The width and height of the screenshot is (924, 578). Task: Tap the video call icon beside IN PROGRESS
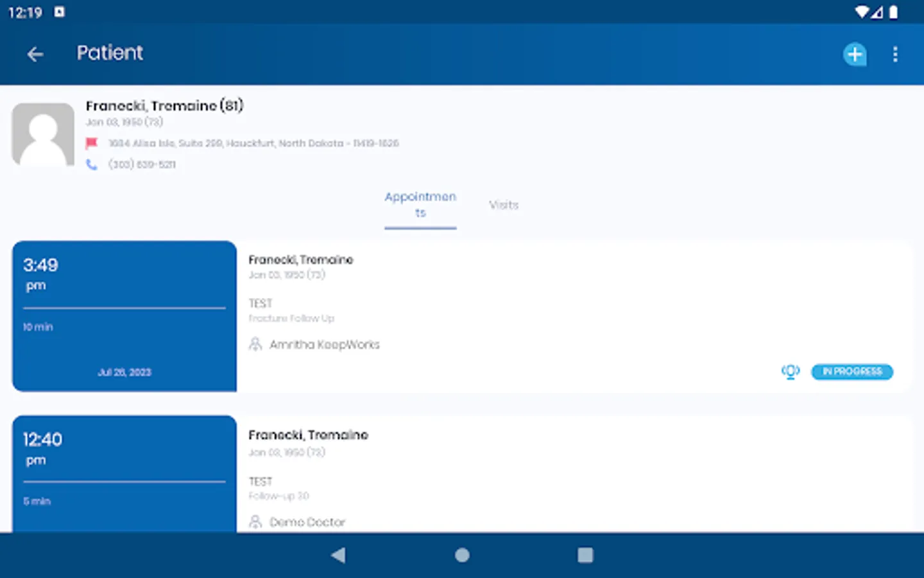click(x=791, y=371)
